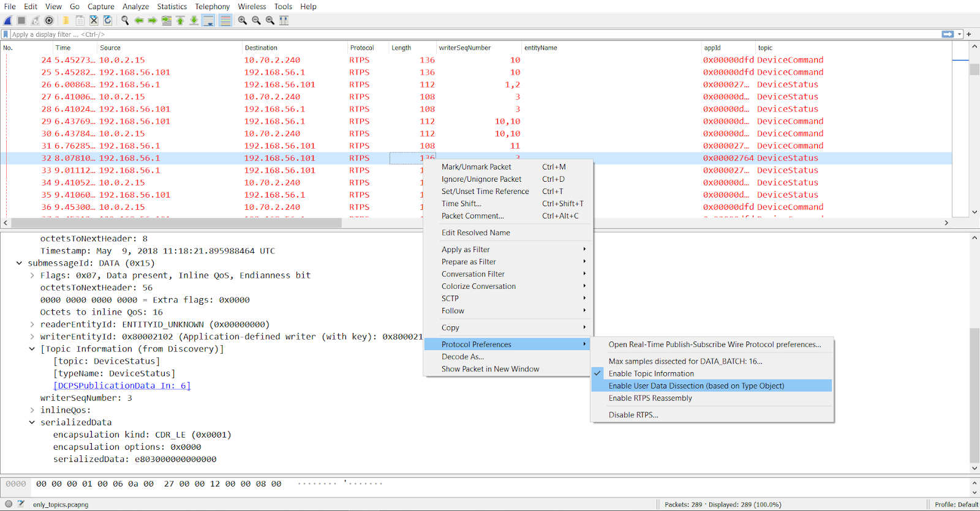Image resolution: width=980 pixels, height=511 pixels.
Task: Toggle auto-scroll during live capture
Action: [208, 20]
